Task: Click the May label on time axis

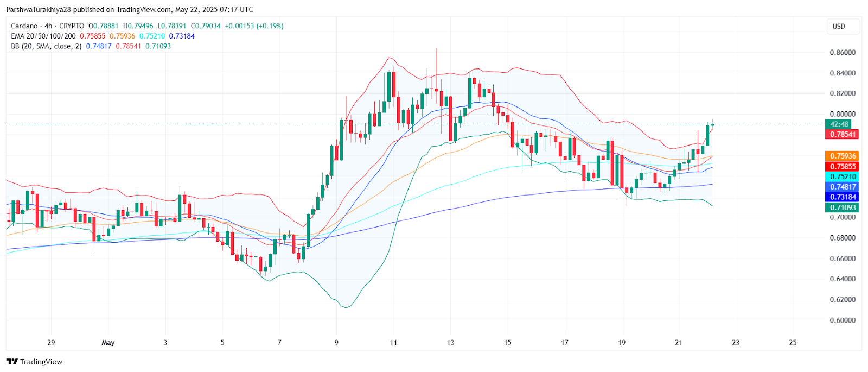Action: point(108,343)
